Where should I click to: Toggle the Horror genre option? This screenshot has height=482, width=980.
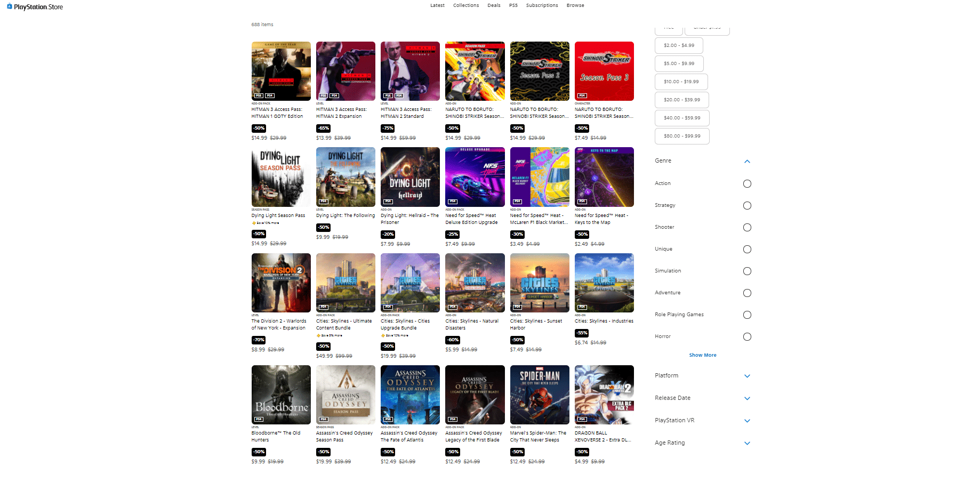coord(747,337)
